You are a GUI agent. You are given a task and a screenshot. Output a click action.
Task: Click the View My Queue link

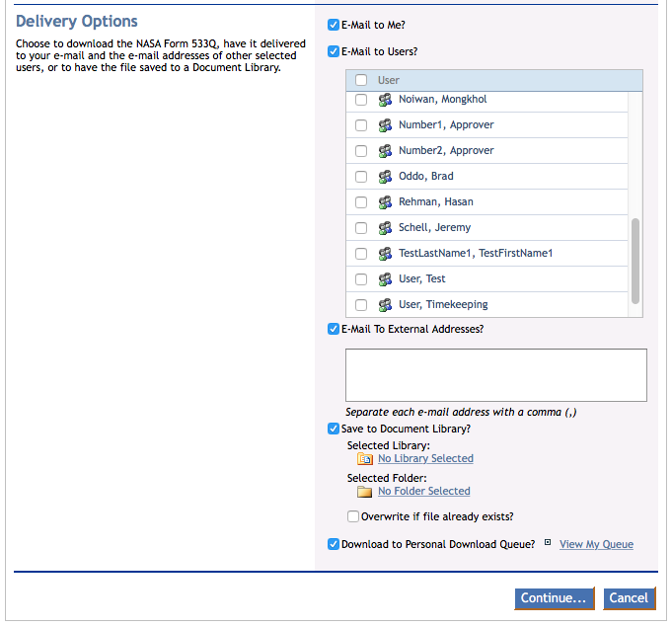pyautogui.click(x=596, y=545)
